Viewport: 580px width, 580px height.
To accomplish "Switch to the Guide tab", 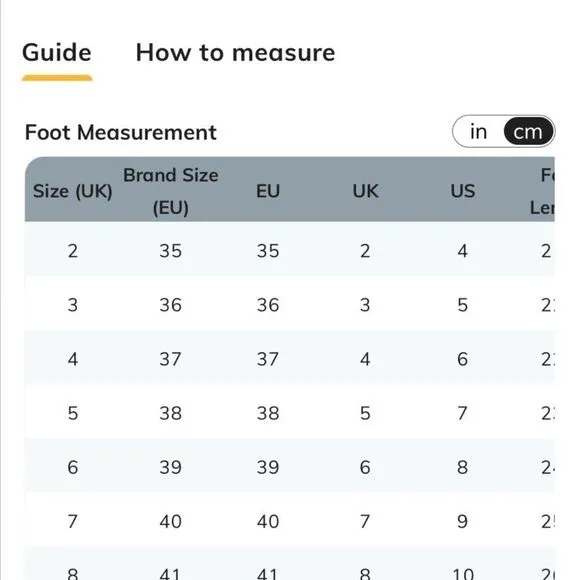I will pyautogui.click(x=57, y=53).
